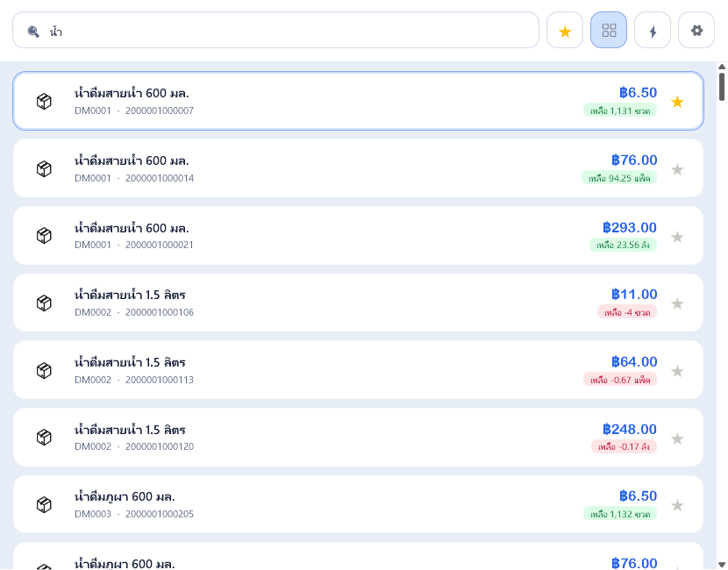
Task: Favorite the product with barcode 2000001000106
Action: (677, 303)
